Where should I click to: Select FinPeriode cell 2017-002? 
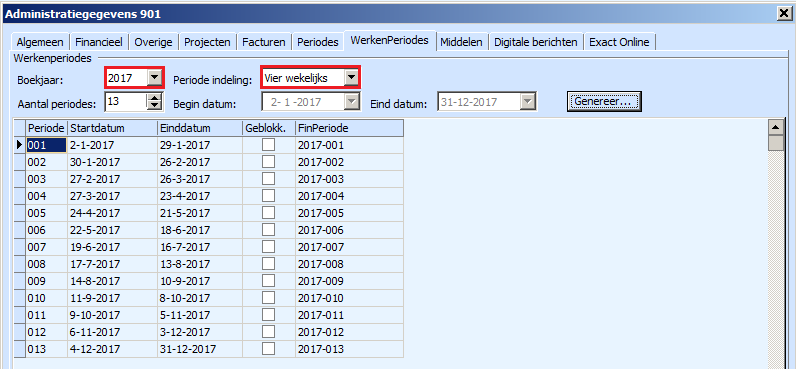349,162
